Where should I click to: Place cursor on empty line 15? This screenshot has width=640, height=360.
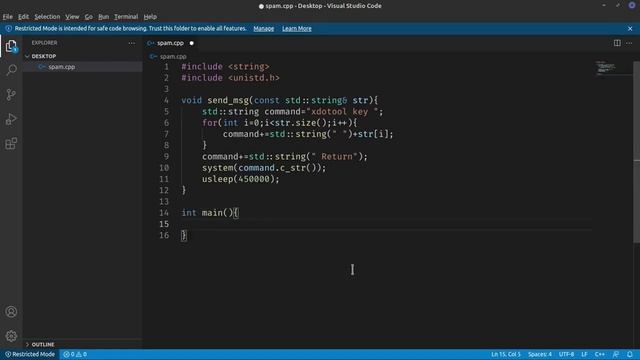[x=386, y=224]
